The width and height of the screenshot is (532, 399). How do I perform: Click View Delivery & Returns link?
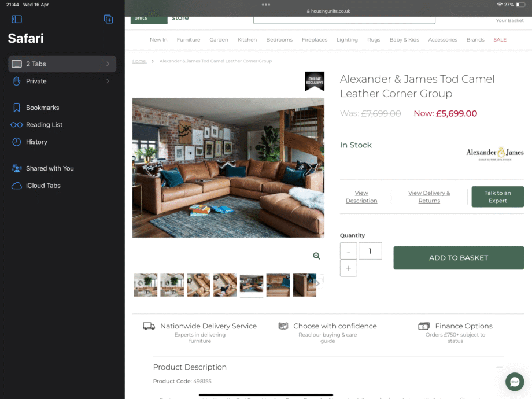pyautogui.click(x=429, y=197)
